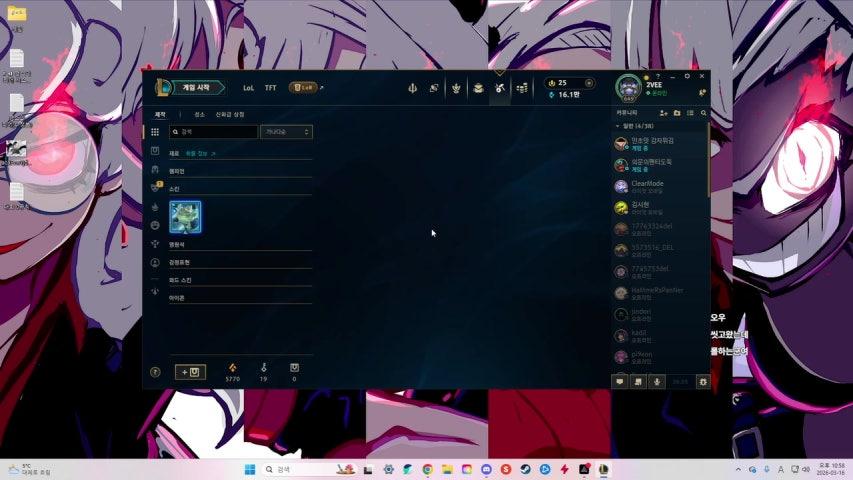853x480 pixels.
Task: Click the loot search input field
Action: [x=213, y=132]
